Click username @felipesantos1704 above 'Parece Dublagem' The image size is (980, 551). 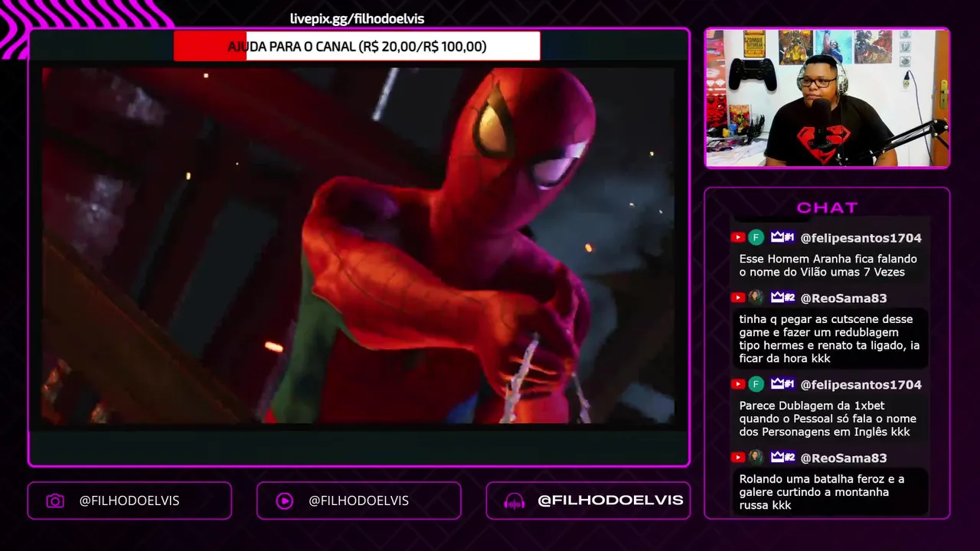(861, 385)
